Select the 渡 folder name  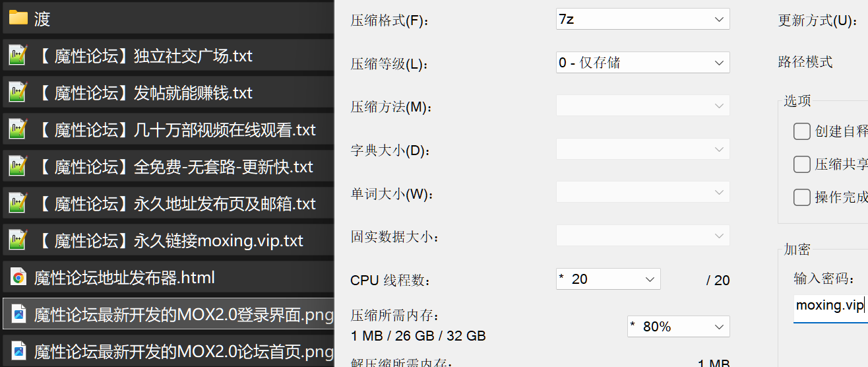pyautogui.click(x=42, y=18)
